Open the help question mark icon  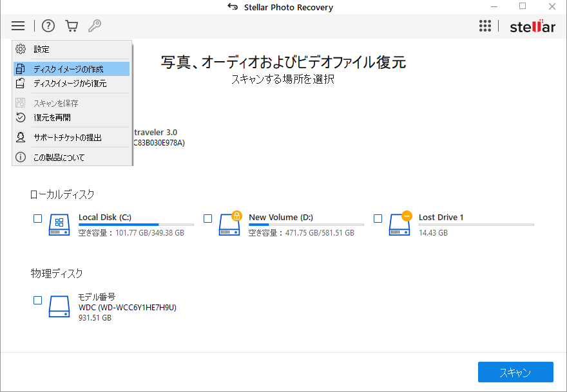(x=48, y=26)
